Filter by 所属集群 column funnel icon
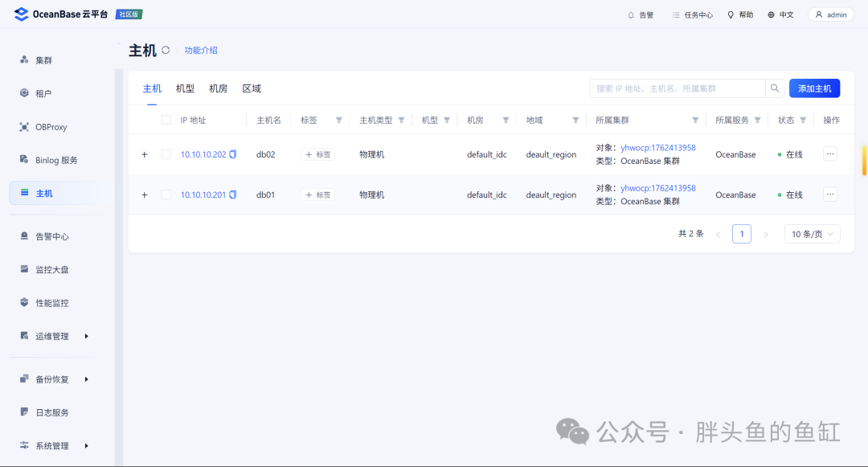 (695, 120)
